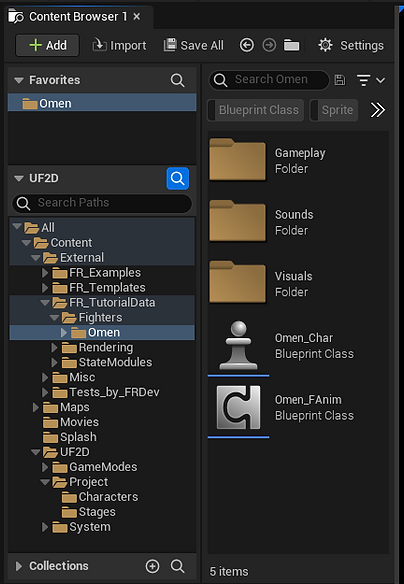Open the filter options icon next to search

coord(370,80)
